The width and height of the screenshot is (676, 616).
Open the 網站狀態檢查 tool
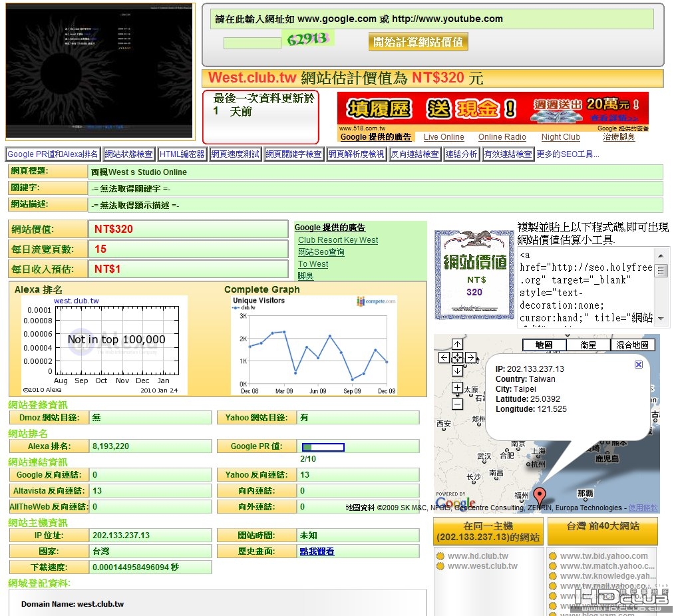128,154
